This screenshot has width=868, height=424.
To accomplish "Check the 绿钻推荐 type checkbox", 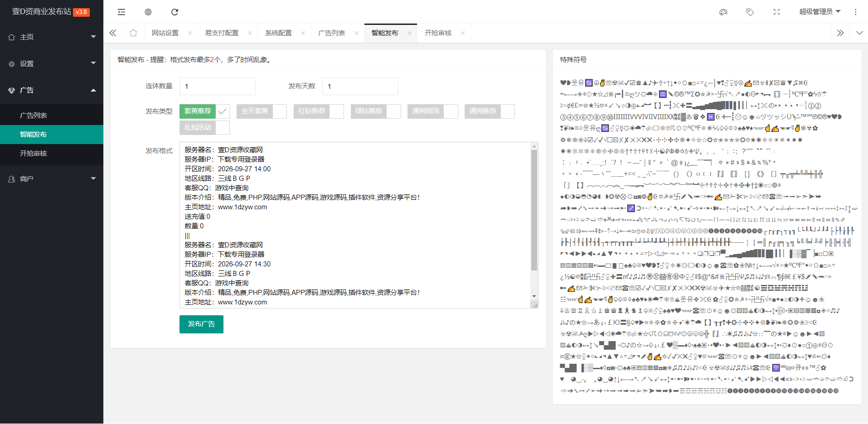I will (376, 111).
